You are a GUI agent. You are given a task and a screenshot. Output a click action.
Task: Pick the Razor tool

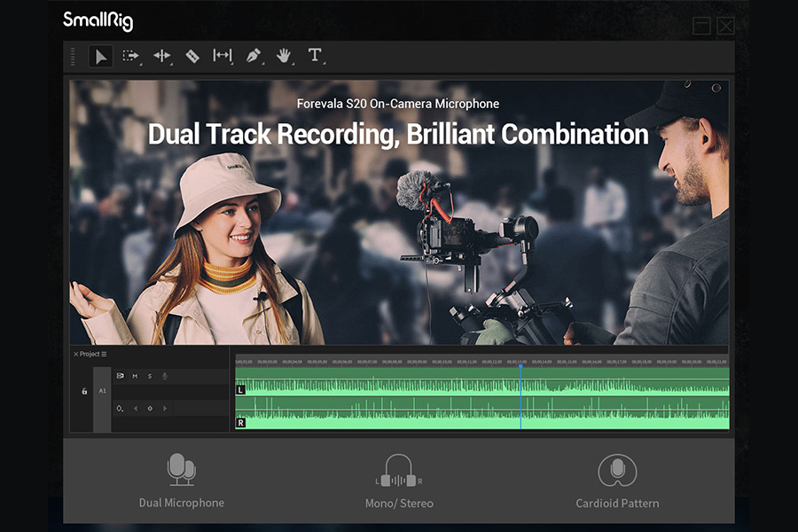(x=192, y=56)
